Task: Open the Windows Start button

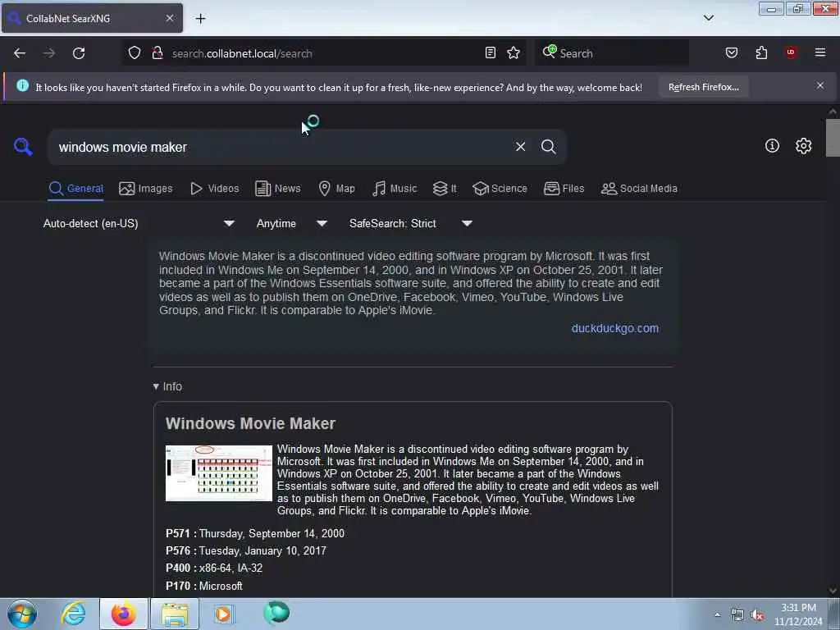Action: 22,614
